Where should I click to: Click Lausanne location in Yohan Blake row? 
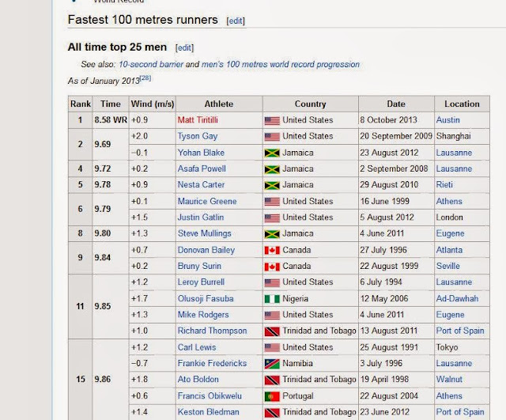coord(454,153)
